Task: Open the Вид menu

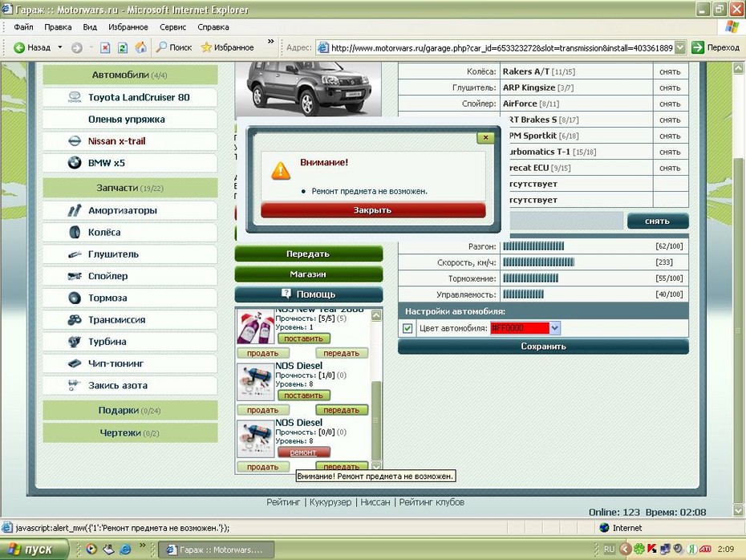Action: click(x=90, y=27)
